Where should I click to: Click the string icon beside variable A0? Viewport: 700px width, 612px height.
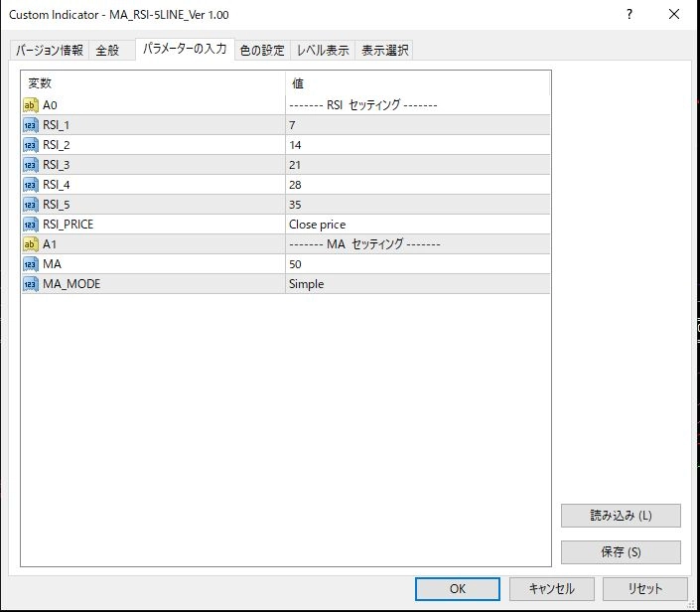click(31, 105)
